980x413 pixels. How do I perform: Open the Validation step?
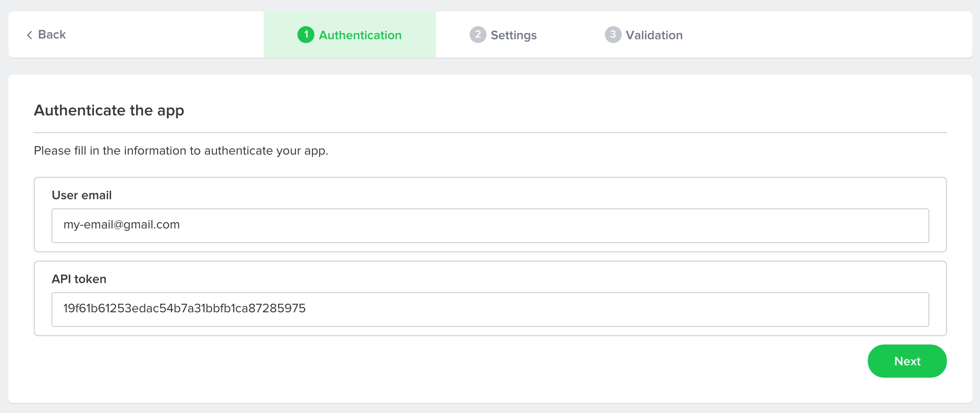(x=644, y=34)
